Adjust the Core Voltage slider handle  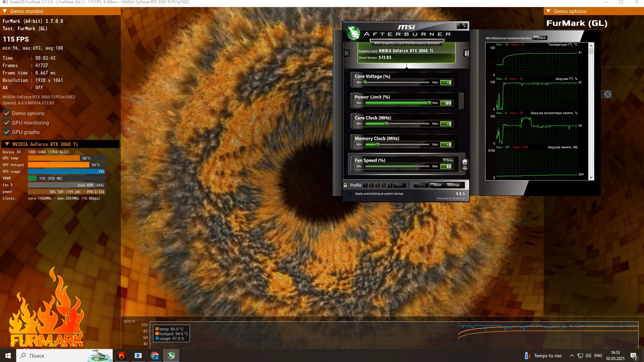pyautogui.click(x=365, y=82)
